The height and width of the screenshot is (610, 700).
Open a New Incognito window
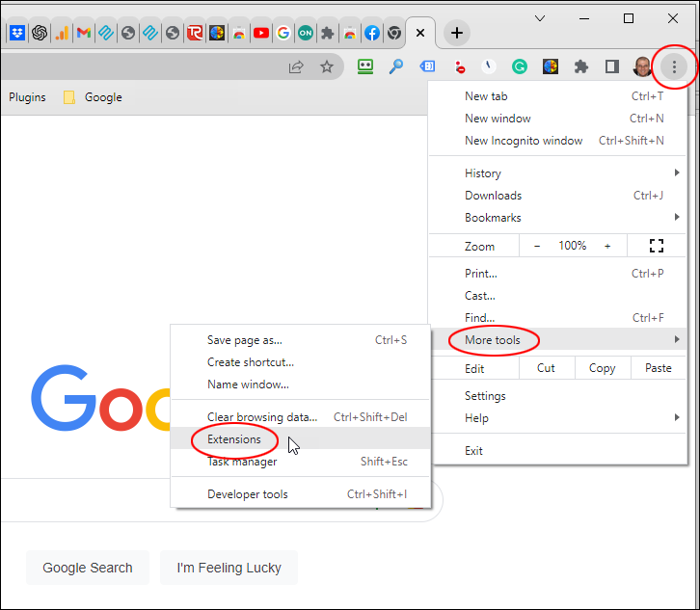pyautogui.click(x=558, y=141)
